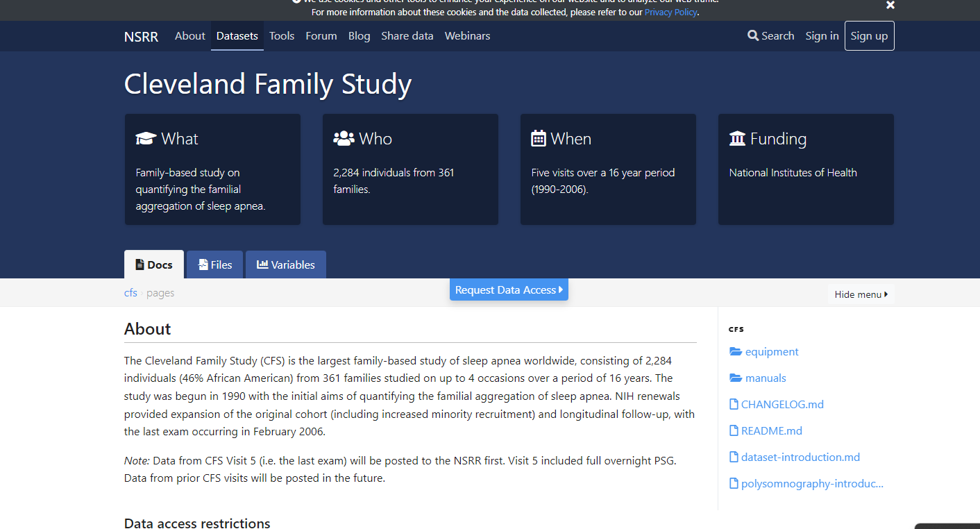980x529 pixels.
Task: Click the people group Who icon
Action: coord(344,139)
